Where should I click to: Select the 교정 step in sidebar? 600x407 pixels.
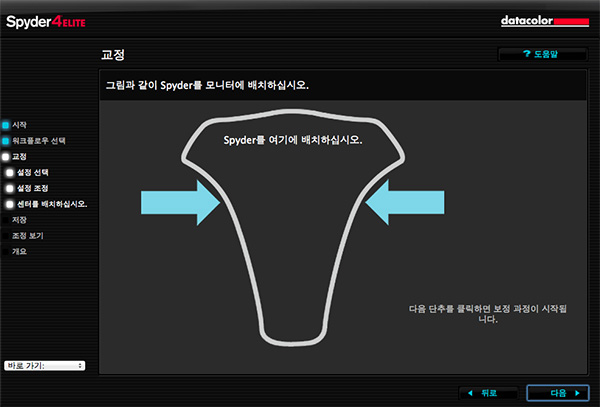click(19, 157)
